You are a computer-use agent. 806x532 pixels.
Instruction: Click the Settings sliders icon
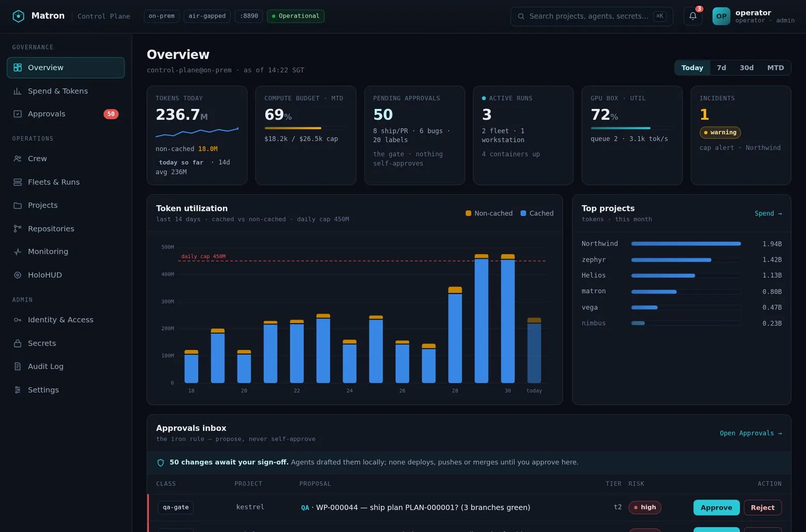(18, 390)
